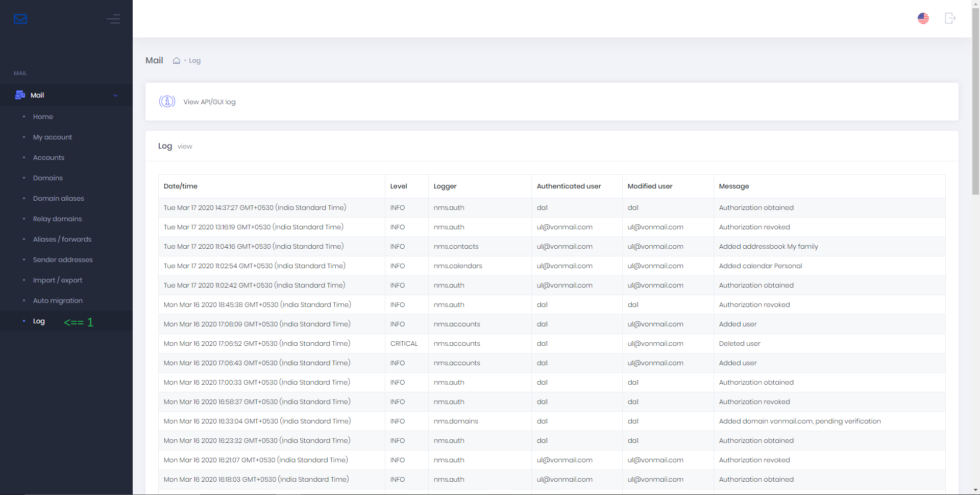Click the View API/GUI log link
Image resolution: width=980 pixels, height=495 pixels.
pos(209,102)
